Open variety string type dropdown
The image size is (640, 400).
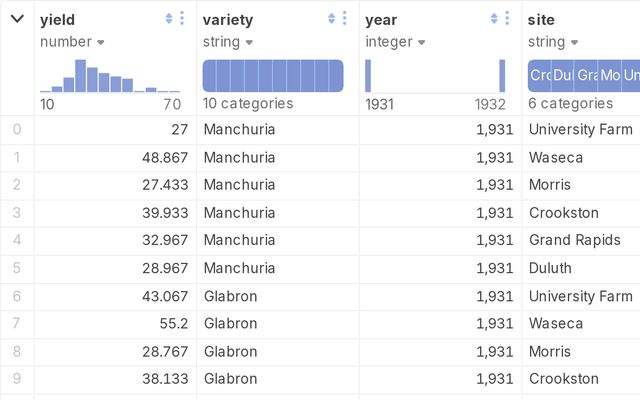[227, 42]
